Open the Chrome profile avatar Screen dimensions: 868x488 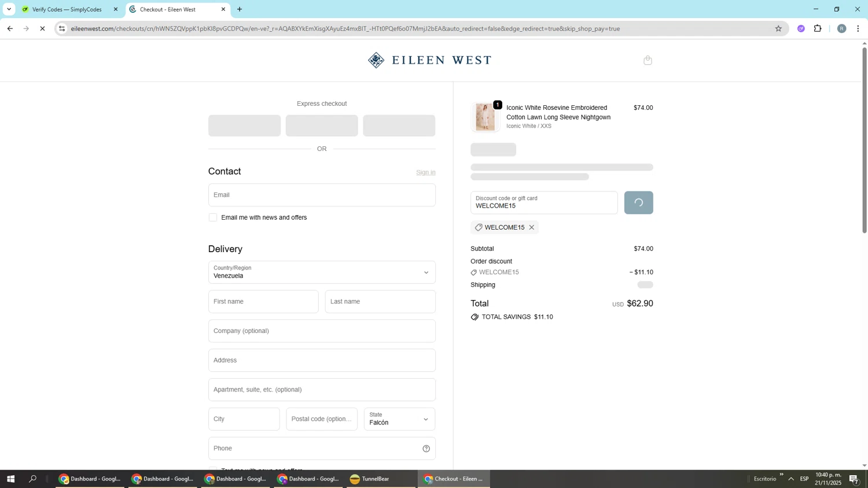(841, 28)
